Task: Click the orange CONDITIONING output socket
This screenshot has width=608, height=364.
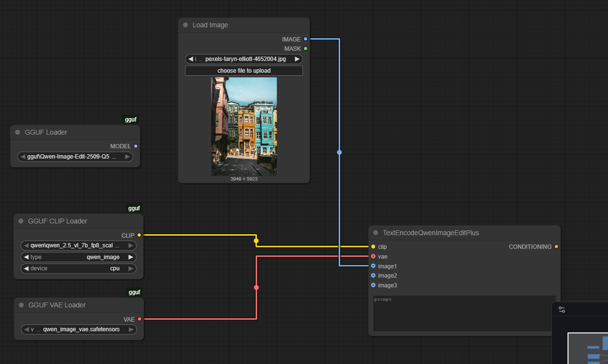Action: click(556, 247)
